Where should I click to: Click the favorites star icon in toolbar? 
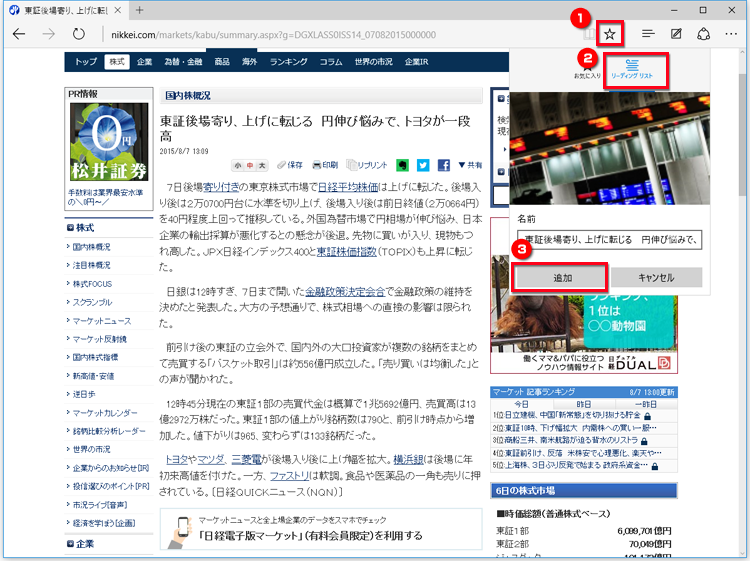click(x=610, y=34)
